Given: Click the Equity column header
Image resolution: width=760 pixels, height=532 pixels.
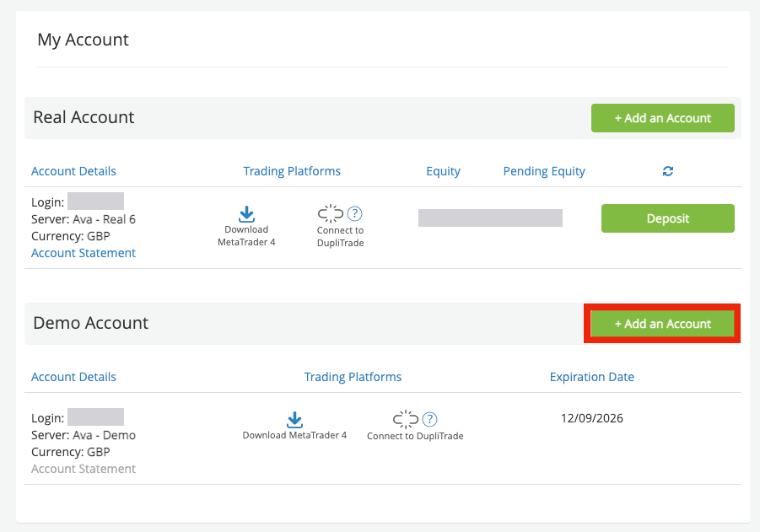Looking at the screenshot, I should point(443,171).
